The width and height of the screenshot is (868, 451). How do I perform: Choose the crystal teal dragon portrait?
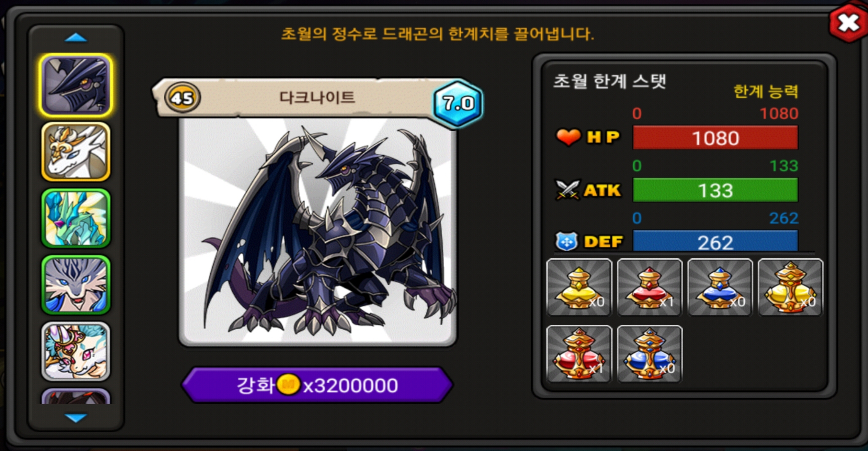tap(76, 218)
